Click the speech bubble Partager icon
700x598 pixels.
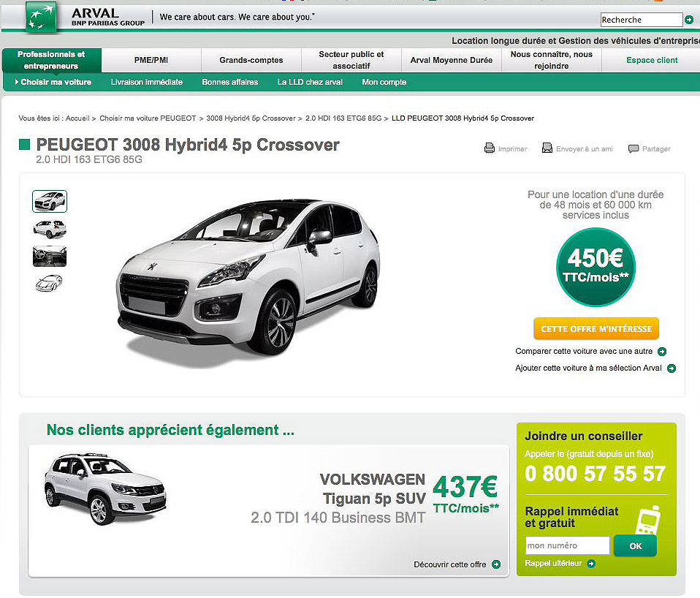click(x=633, y=148)
